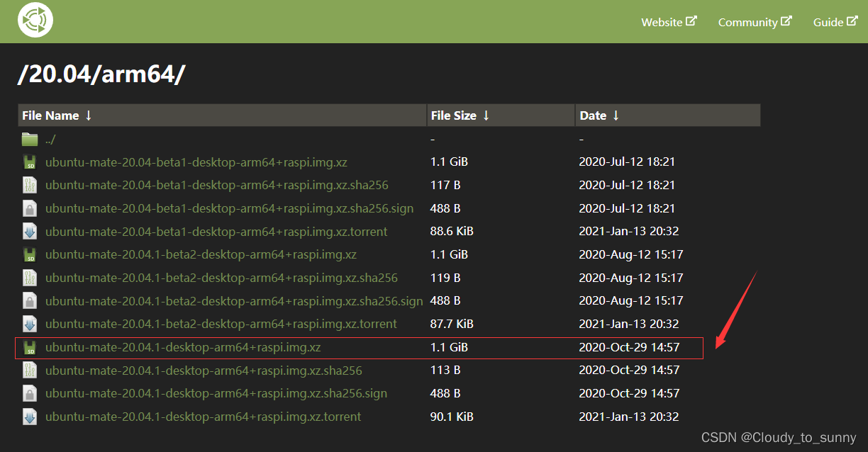Click the Ubuntu MATE logo icon
This screenshot has height=452, width=868.
pyautogui.click(x=35, y=20)
